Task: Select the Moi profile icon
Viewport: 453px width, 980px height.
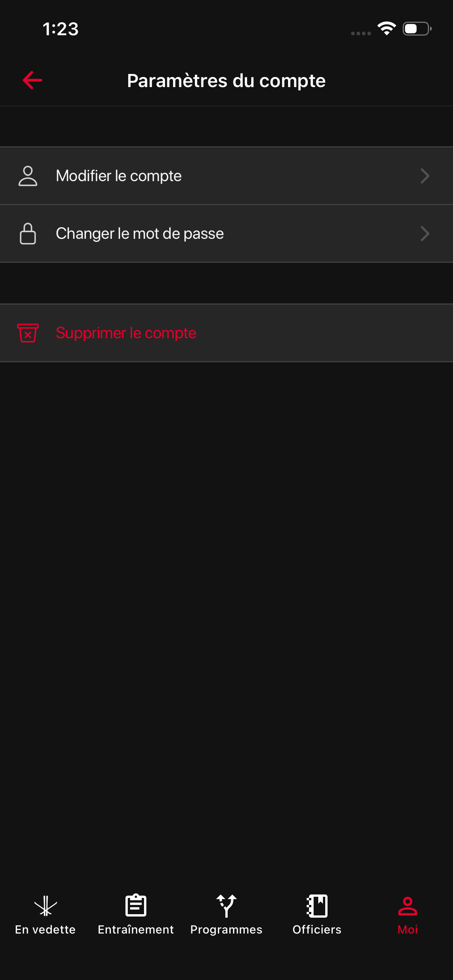Action: tap(408, 906)
